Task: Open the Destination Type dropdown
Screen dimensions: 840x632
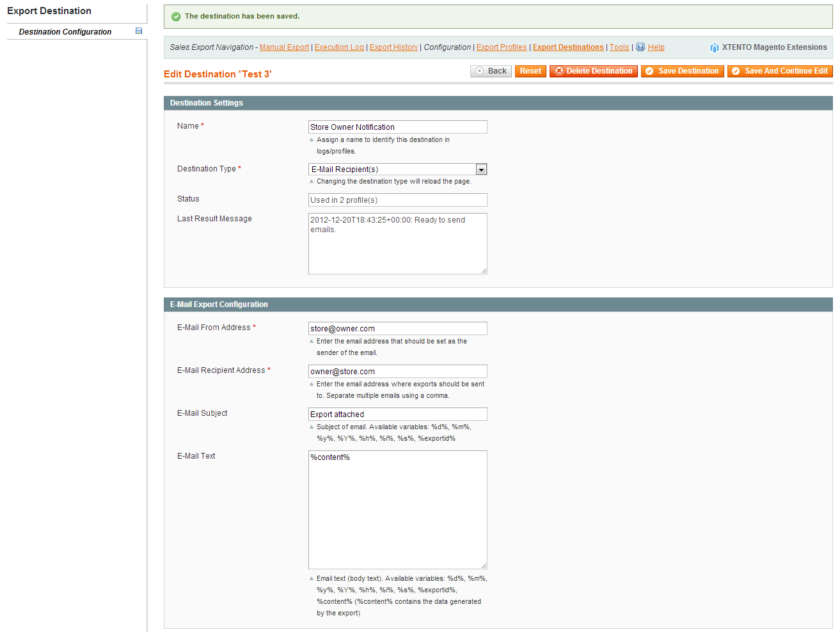Action: (481, 170)
